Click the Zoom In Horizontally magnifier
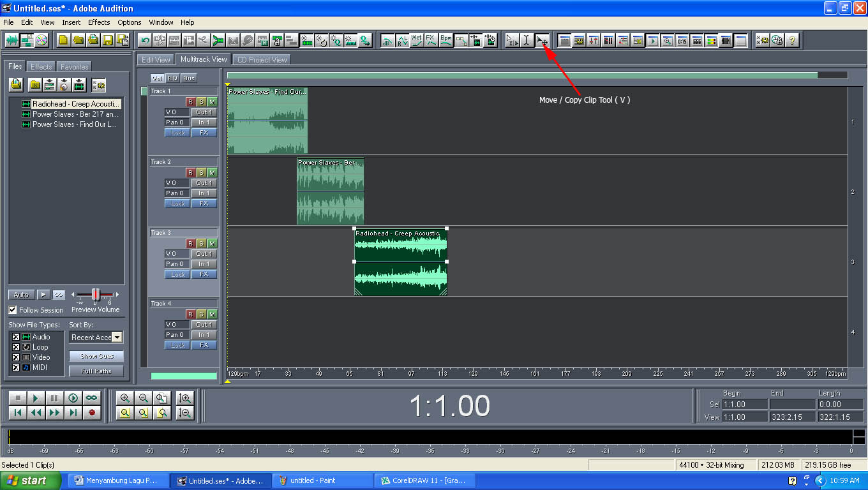This screenshot has height=490, width=868. click(125, 398)
